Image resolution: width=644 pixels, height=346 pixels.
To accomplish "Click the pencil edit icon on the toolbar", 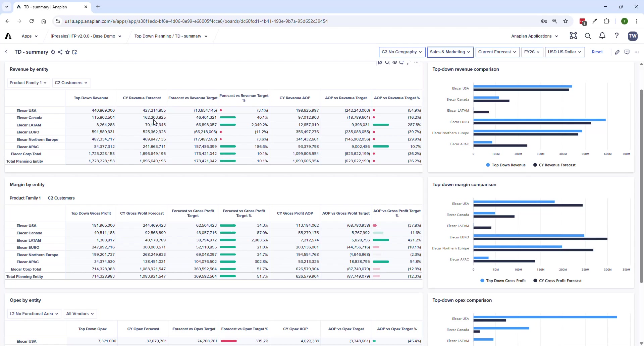I will (618, 52).
